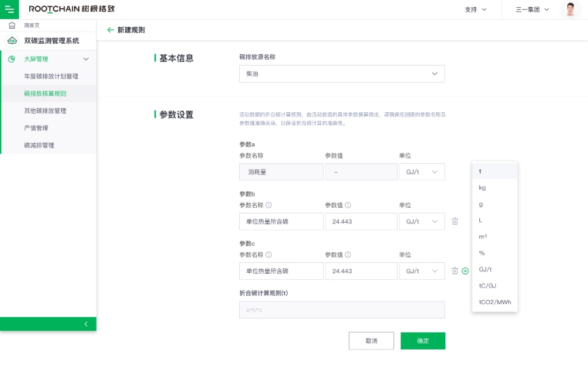The height and width of the screenshot is (368, 588).
Task: Collapse the 大屏管理 menu section
Action: [86, 59]
